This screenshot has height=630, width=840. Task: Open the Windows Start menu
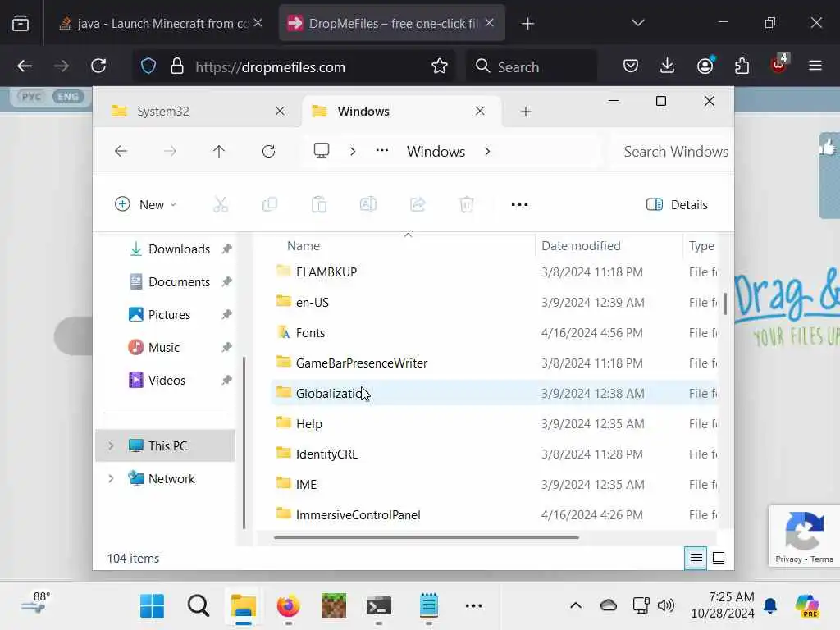tap(152, 606)
